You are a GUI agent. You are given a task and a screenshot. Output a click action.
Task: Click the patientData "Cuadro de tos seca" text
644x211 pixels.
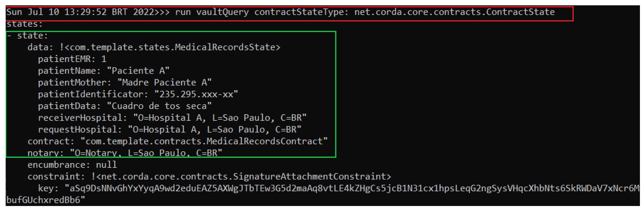click(159, 106)
